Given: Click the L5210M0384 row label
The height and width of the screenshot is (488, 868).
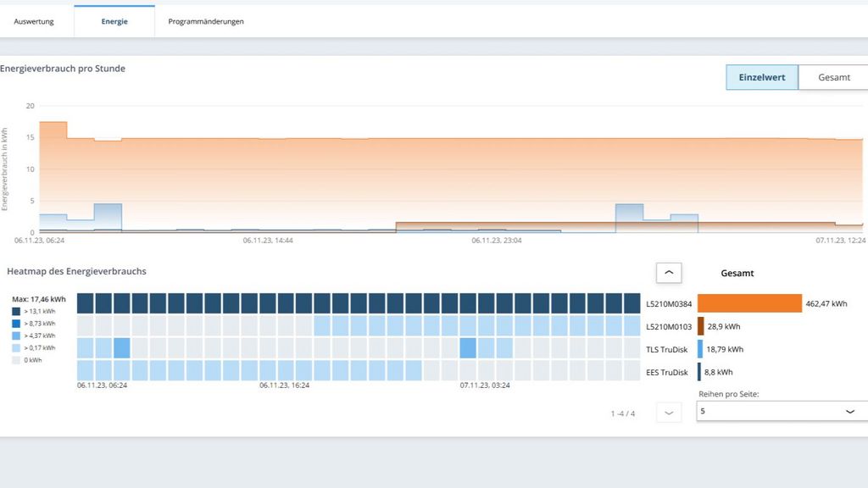Looking at the screenshot, I should (669, 303).
